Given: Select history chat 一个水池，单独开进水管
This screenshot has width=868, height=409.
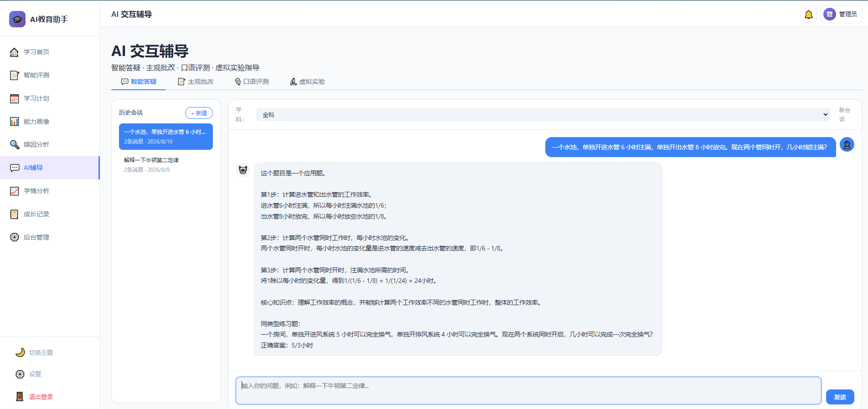Looking at the screenshot, I should [x=166, y=137].
